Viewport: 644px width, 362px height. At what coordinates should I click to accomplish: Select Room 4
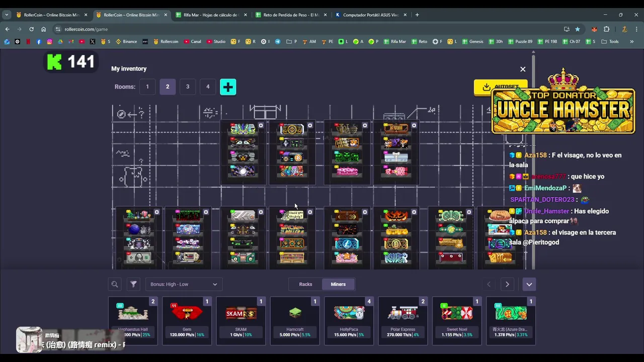click(x=208, y=86)
